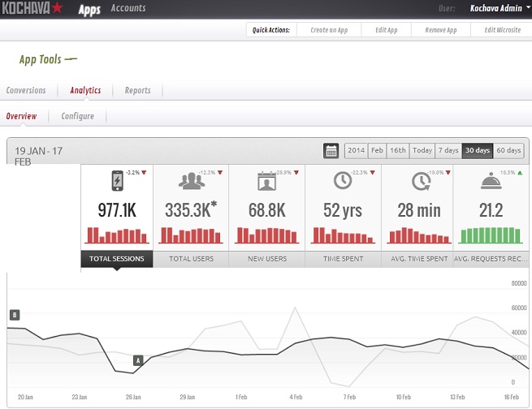Select the 2014 year range button
This screenshot has height=409, width=532.
coord(356,150)
